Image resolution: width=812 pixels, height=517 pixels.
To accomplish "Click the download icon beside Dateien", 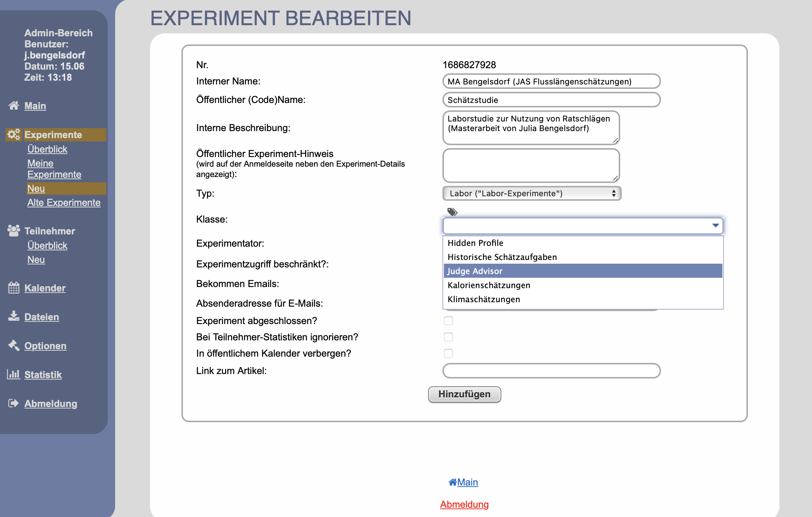I will pyautogui.click(x=14, y=316).
